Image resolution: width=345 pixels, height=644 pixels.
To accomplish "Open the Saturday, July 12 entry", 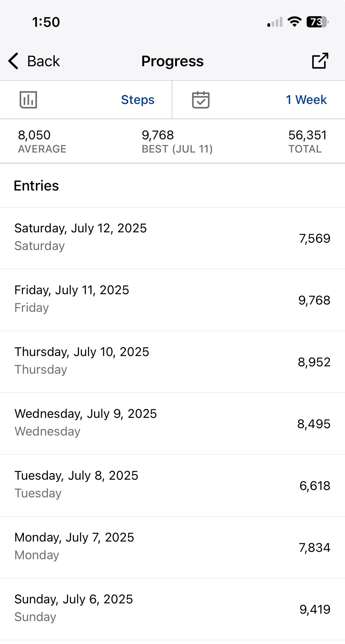I will [172, 238].
